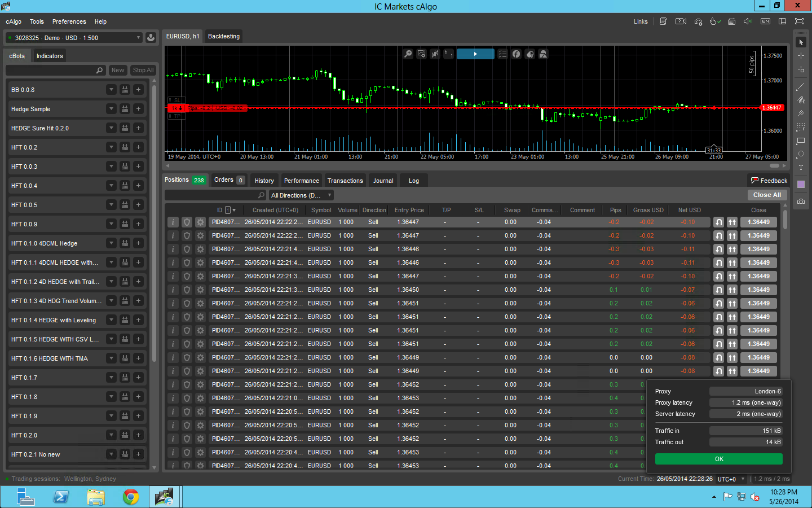Take a chart screenshot with camera icon

(801, 202)
